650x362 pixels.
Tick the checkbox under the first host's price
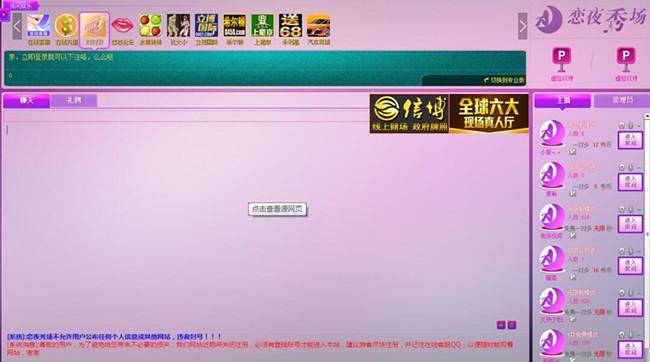pyautogui.click(x=572, y=152)
